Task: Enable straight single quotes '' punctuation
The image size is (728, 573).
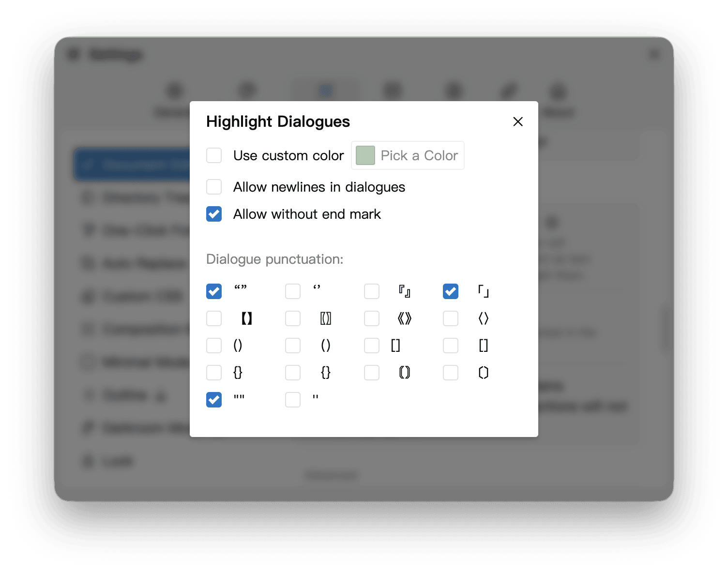Action: point(293,400)
